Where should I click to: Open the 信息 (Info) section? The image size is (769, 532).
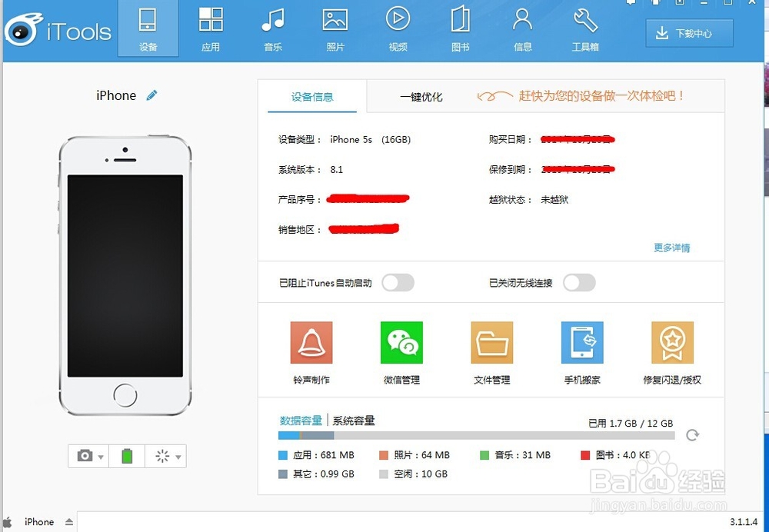522,28
